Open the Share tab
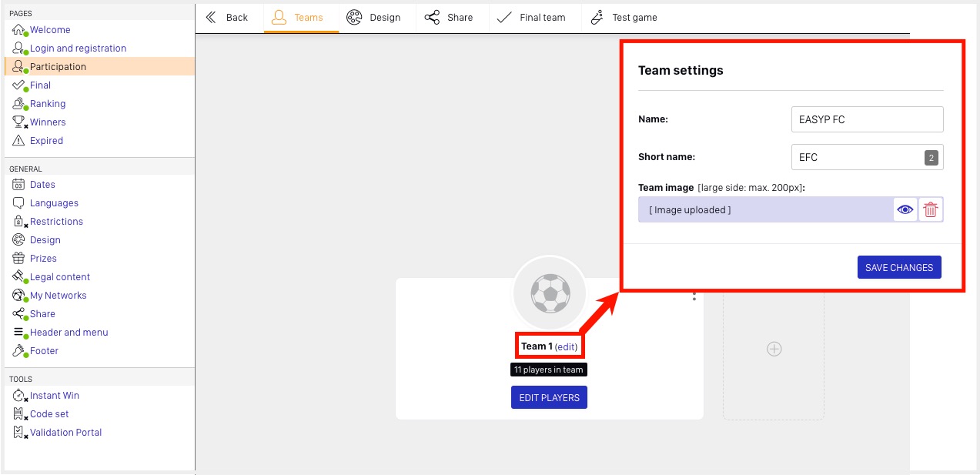The width and height of the screenshot is (980, 475). point(449,17)
